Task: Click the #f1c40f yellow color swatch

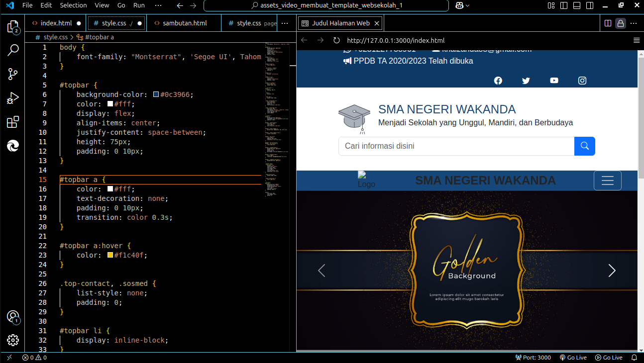Action: [x=110, y=255]
